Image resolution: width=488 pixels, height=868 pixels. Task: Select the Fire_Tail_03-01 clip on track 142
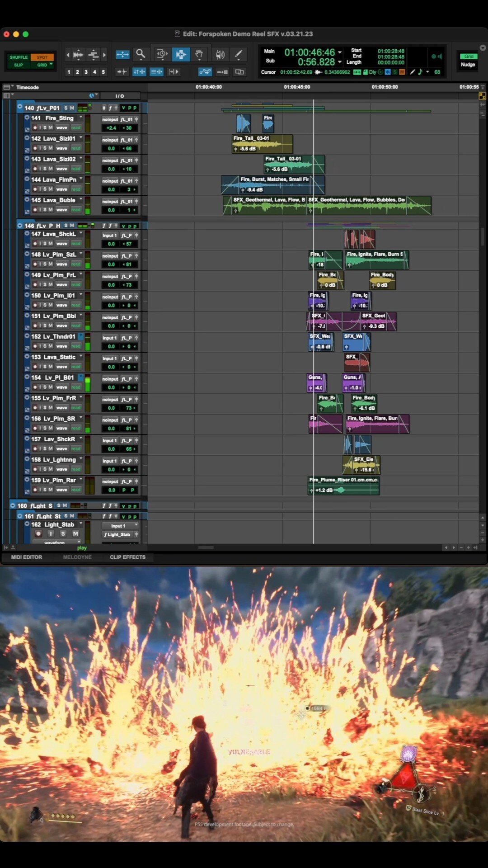262,144
